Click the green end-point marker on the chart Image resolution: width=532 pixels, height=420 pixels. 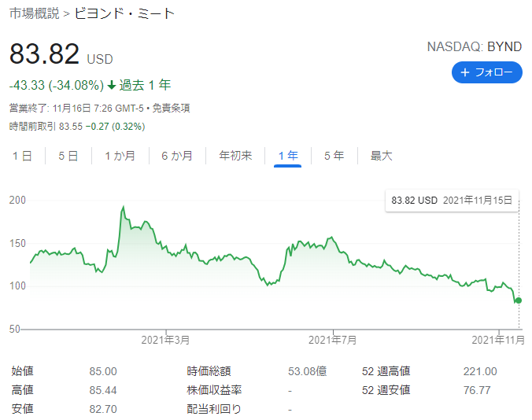[519, 300]
